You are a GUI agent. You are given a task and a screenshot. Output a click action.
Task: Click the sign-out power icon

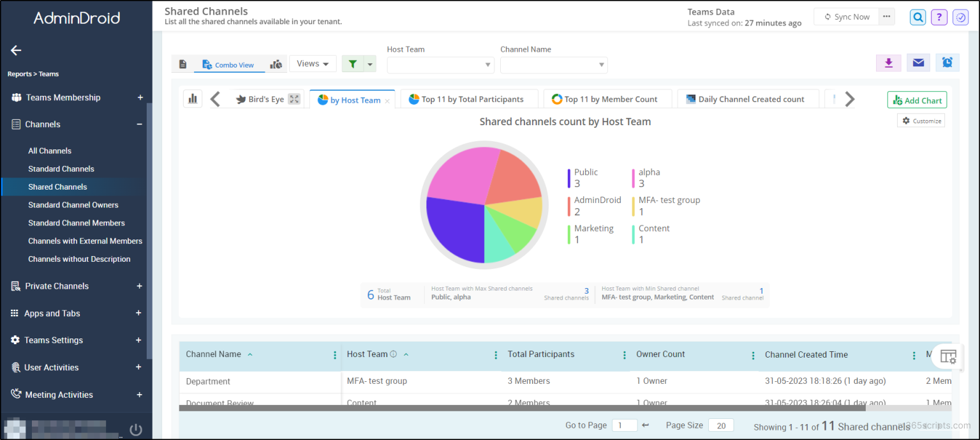coord(135,429)
